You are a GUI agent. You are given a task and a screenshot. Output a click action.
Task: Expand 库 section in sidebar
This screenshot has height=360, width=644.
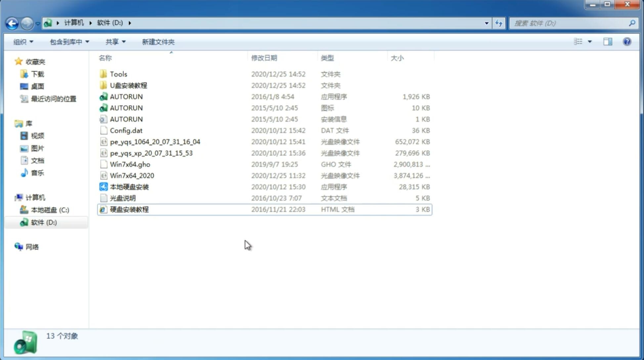click(12, 123)
